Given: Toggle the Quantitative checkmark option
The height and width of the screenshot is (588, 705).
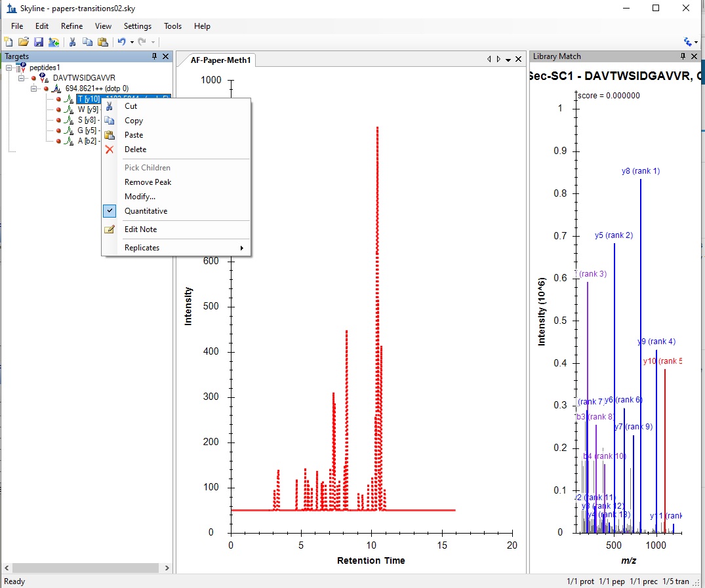Looking at the screenshot, I should (x=146, y=211).
